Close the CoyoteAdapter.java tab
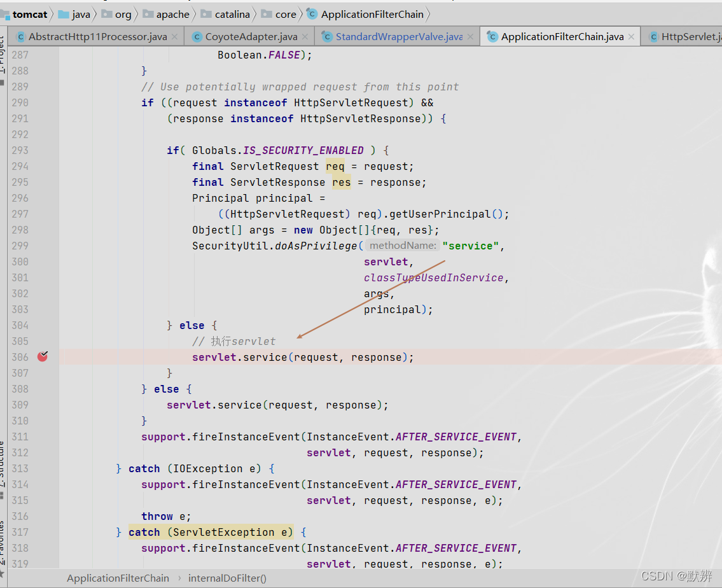 coord(305,37)
